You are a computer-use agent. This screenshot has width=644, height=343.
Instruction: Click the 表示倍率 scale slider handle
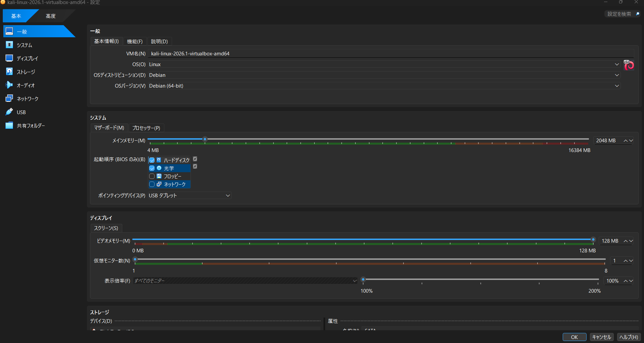(x=363, y=279)
